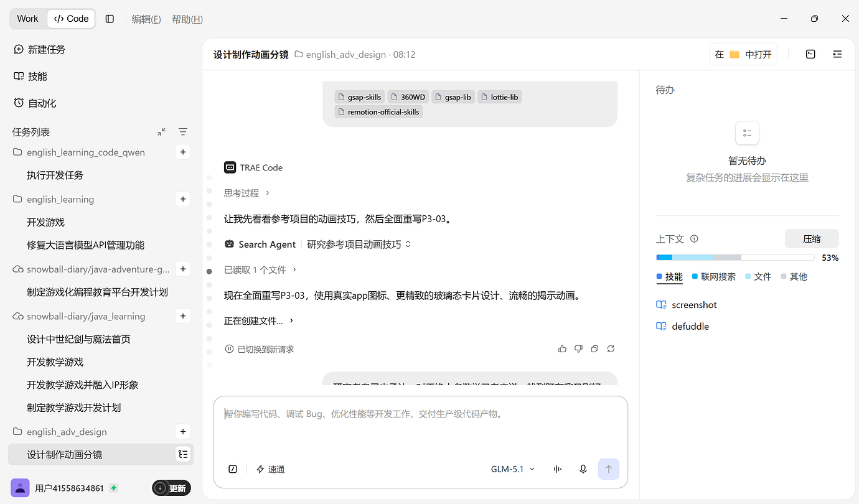Open the 编辑(E) menu

tap(146, 19)
